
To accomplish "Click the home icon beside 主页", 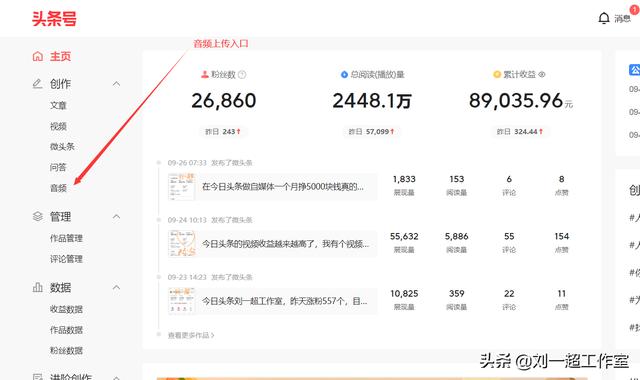I will (x=38, y=56).
